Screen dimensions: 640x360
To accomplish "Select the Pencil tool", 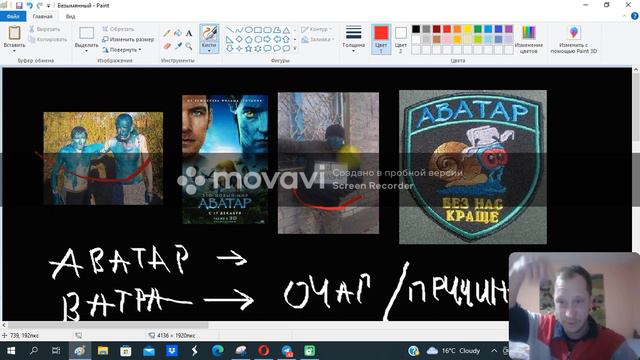I will [x=167, y=33].
